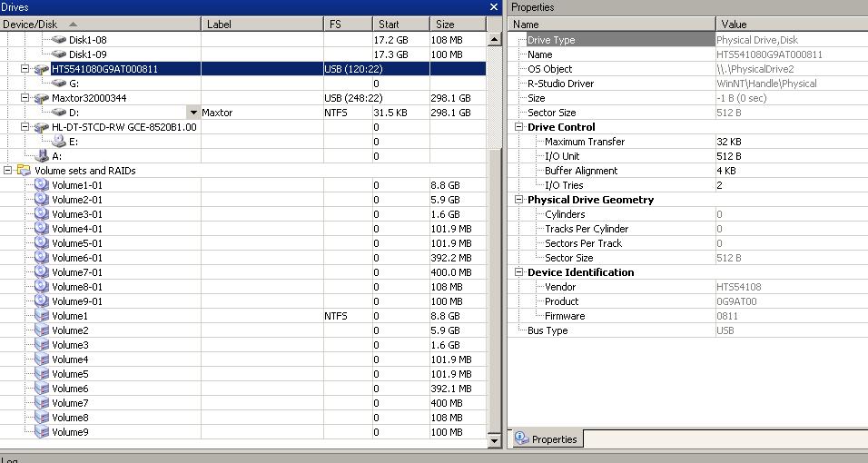
Task: Click the Maximum Transfer value 32 KB
Action: coord(729,142)
